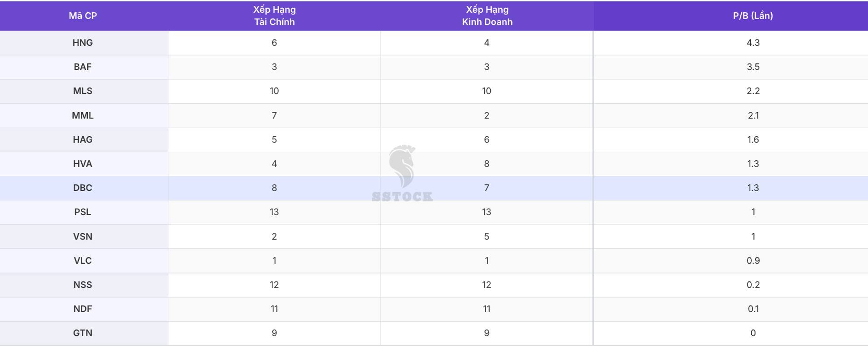Open the HAG ticker
Image resolution: width=868 pixels, height=347 pixels.
[x=83, y=139]
